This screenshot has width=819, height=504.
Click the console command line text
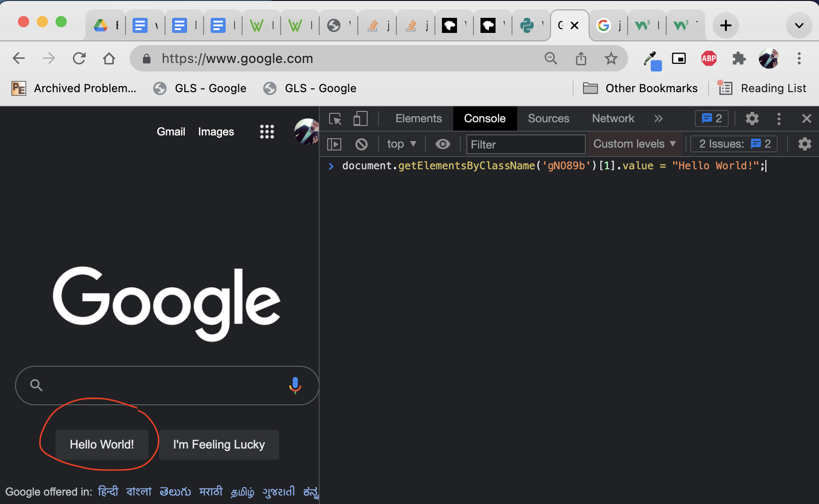554,165
